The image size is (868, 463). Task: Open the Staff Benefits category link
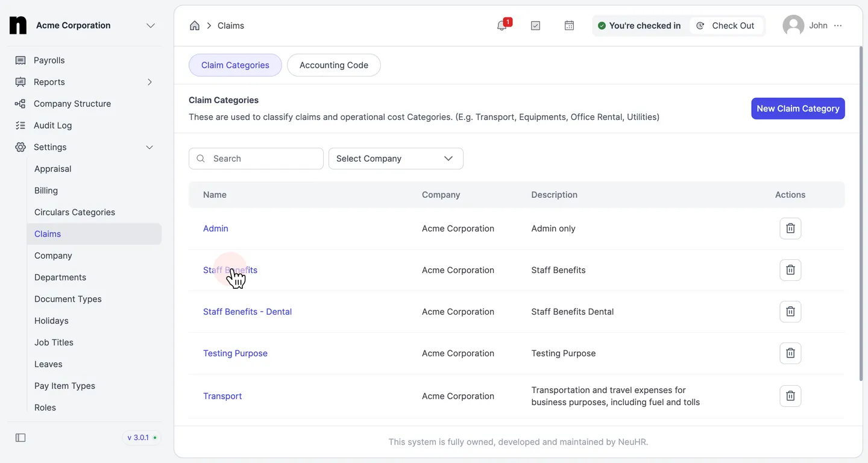(230, 270)
